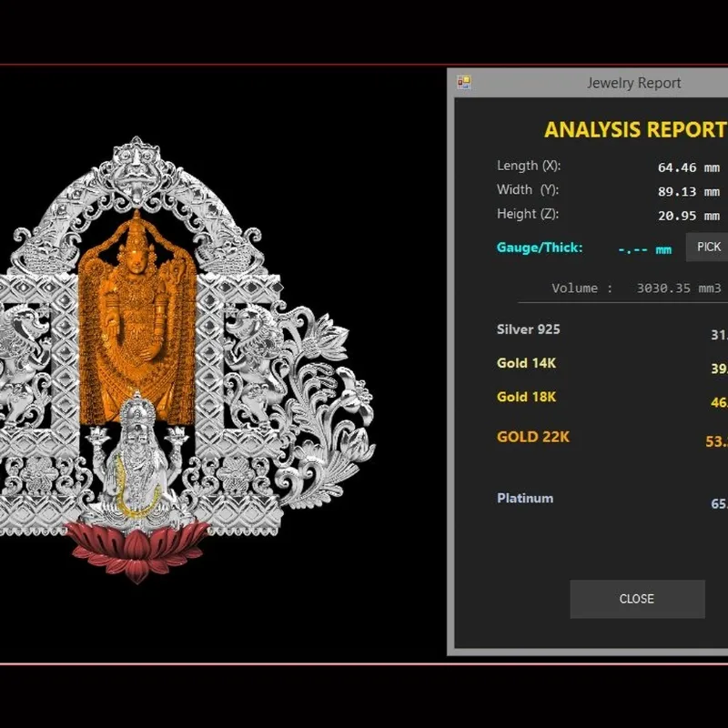This screenshot has height=728, width=728.
Task: Click the Gold 18K label
Action: (x=526, y=397)
